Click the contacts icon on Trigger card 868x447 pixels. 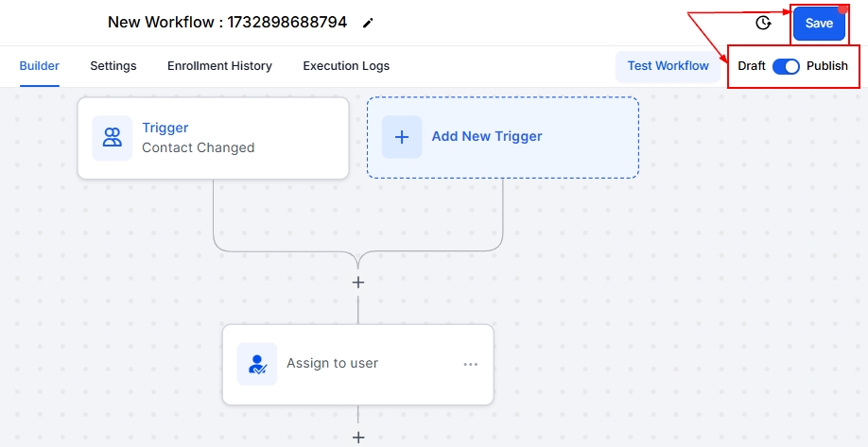(x=113, y=137)
